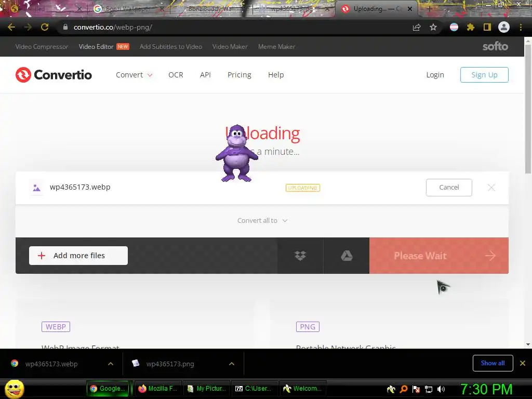Open the wp4365173.png download item
Viewport: 532px width, 399px height.
tap(170, 364)
